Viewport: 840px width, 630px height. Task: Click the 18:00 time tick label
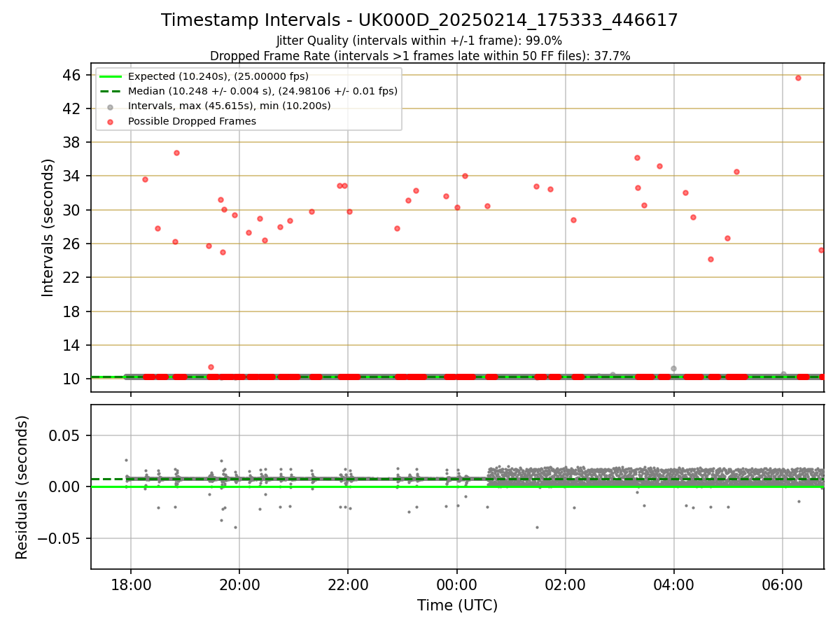[131, 584]
